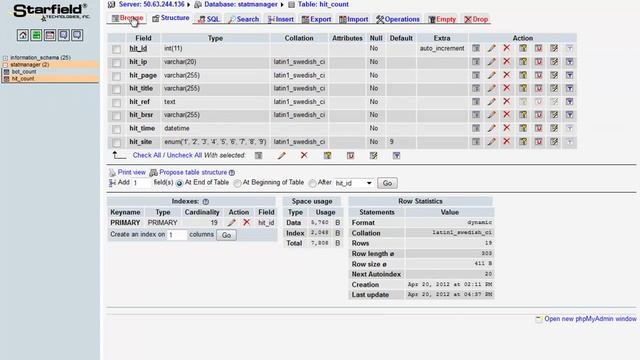Viewport: 640px width, 360px height.
Task: Click the fulltext icon for hit_ref
Action: pos(569,102)
